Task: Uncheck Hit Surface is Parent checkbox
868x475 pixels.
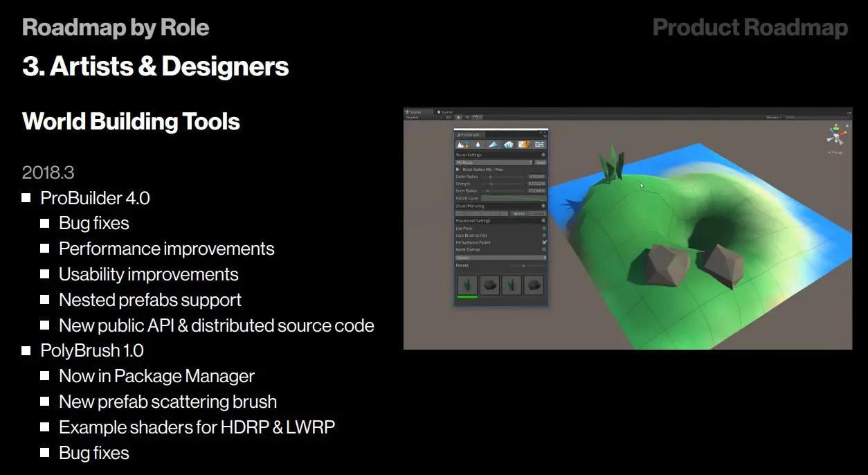Action: [x=544, y=242]
